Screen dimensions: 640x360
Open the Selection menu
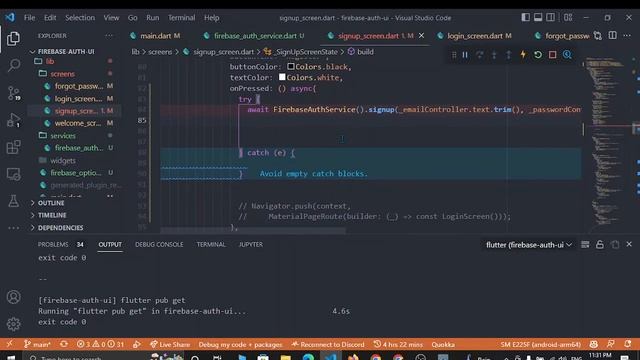pyautogui.click(x=80, y=18)
